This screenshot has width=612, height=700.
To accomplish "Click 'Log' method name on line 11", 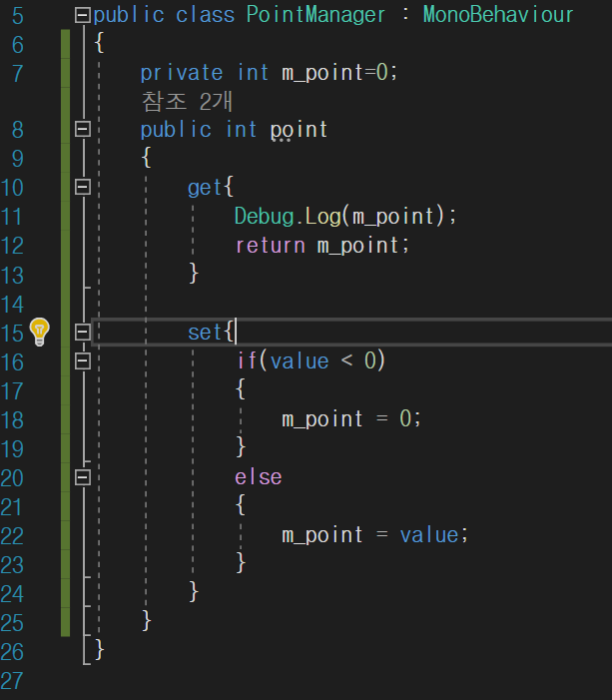I will pos(322,217).
